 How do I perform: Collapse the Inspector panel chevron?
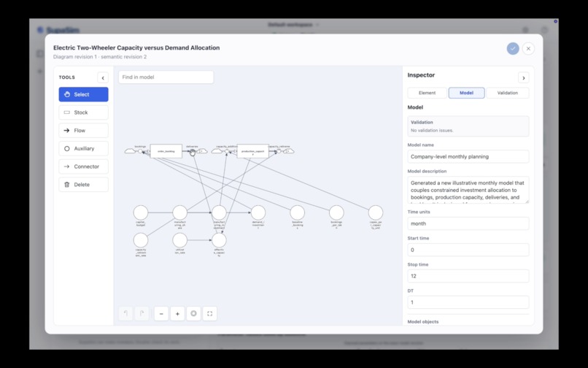pyautogui.click(x=524, y=77)
